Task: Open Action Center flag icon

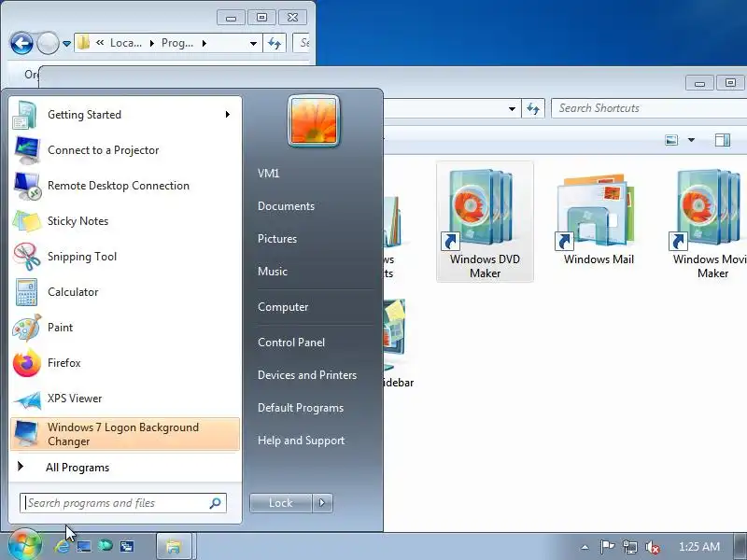Action: tap(607, 547)
